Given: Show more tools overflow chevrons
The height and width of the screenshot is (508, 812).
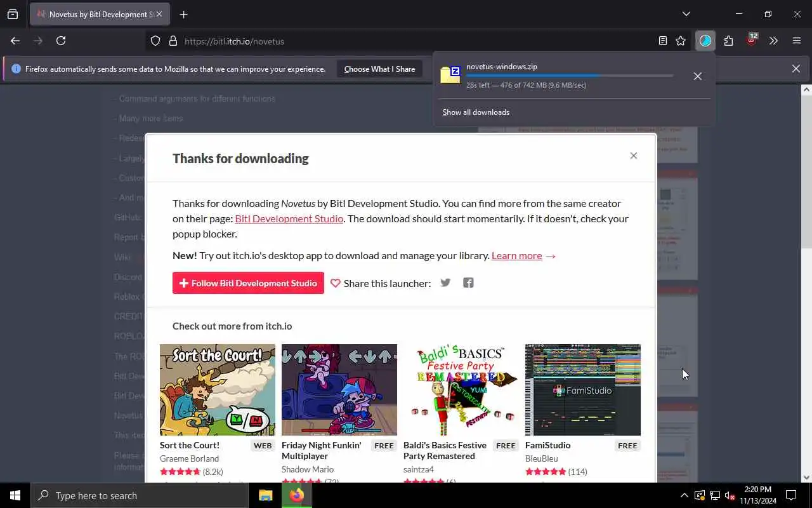Looking at the screenshot, I should (x=773, y=41).
